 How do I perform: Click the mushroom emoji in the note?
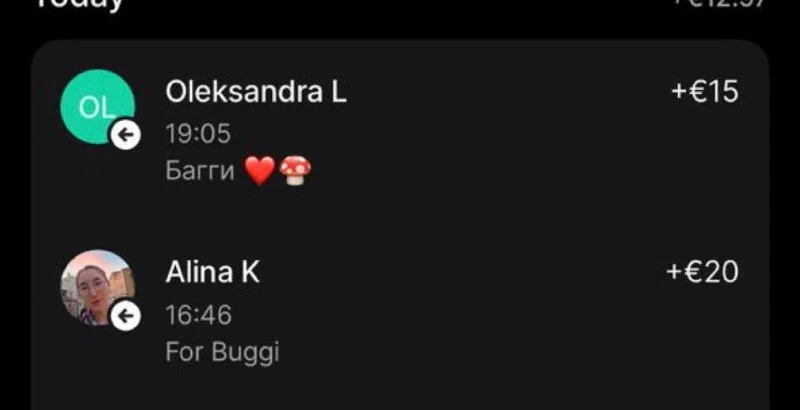click(295, 170)
